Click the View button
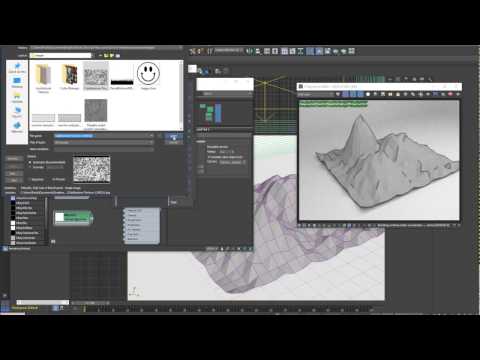Image resolution: width=480 pixels, height=360 pixels. [14, 180]
